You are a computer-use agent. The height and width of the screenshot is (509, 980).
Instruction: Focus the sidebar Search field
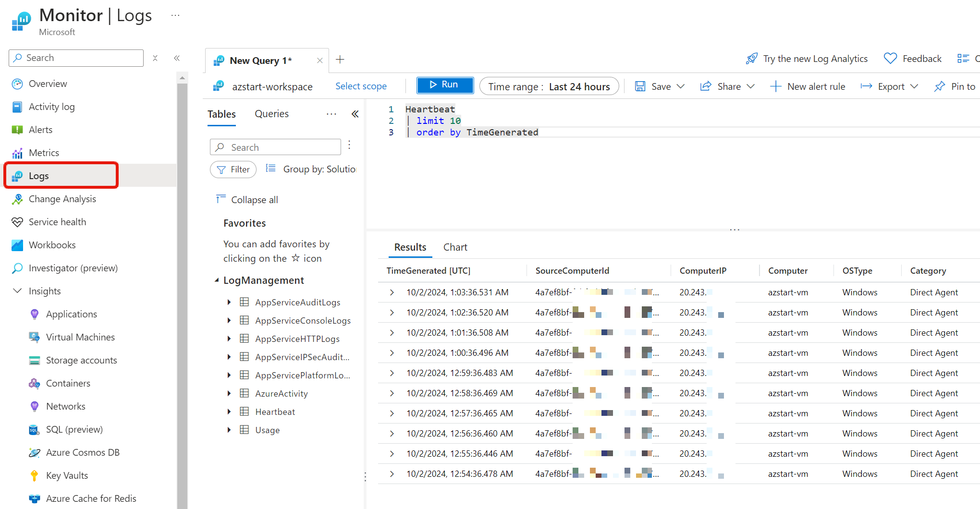pos(76,58)
